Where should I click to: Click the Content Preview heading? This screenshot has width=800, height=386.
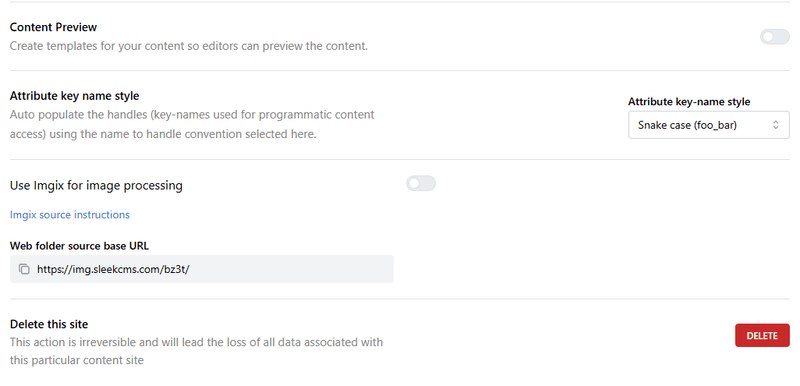click(x=54, y=27)
